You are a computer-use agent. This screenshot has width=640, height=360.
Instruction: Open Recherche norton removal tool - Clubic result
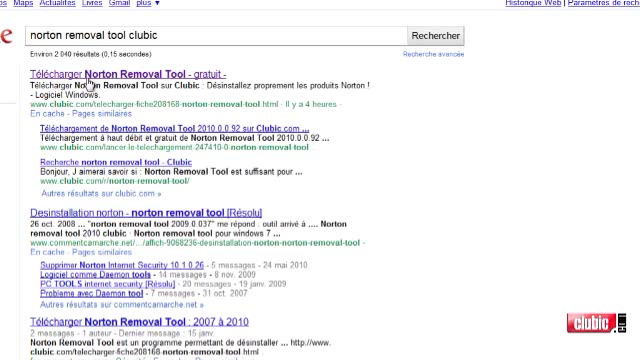pyautogui.click(x=116, y=162)
